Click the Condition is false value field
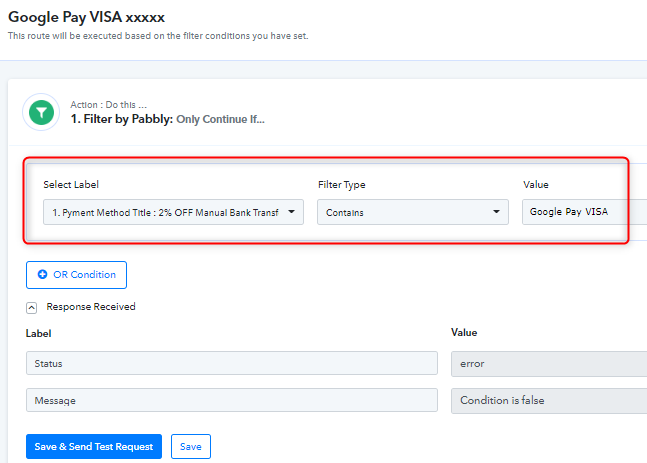This screenshot has width=647, height=463. [x=549, y=401]
